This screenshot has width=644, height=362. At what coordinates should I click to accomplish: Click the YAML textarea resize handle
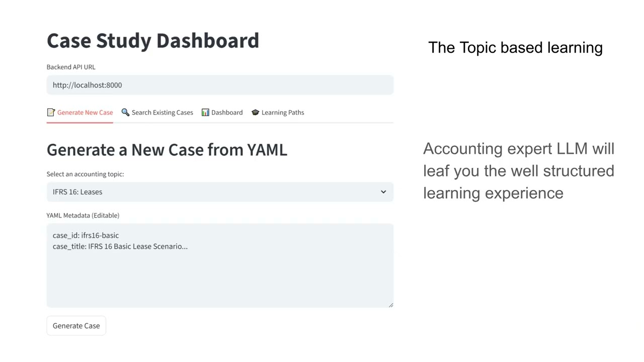tap(391, 305)
